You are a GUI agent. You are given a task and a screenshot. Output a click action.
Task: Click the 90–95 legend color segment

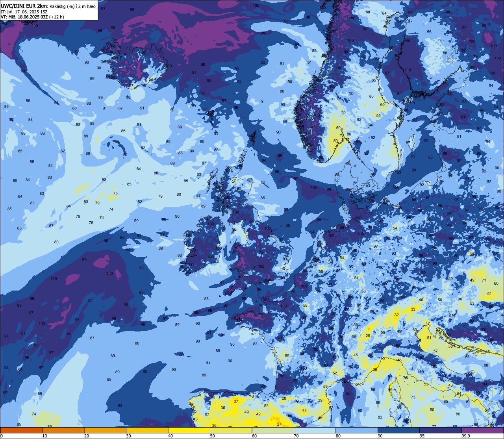tap(398, 430)
